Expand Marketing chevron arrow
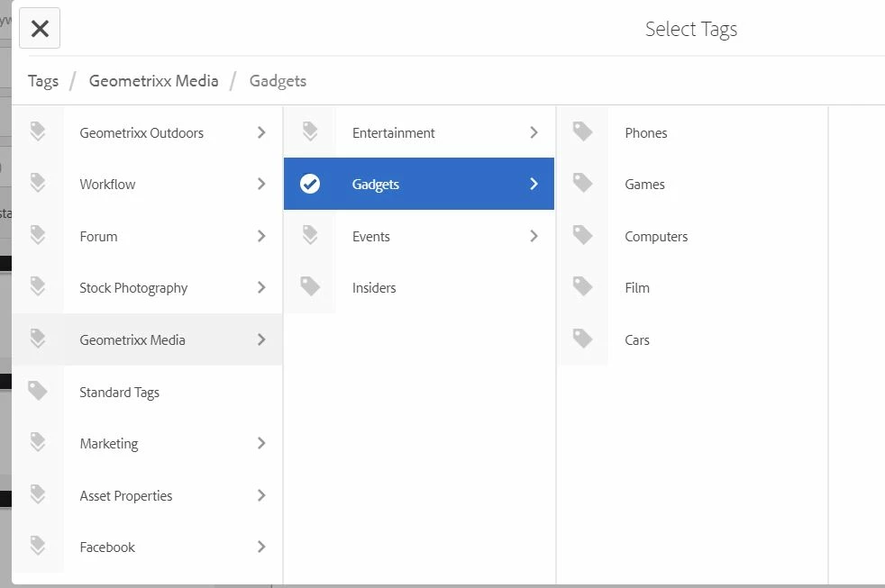Viewport: 885px width, 588px height. [x=261, y=443]
